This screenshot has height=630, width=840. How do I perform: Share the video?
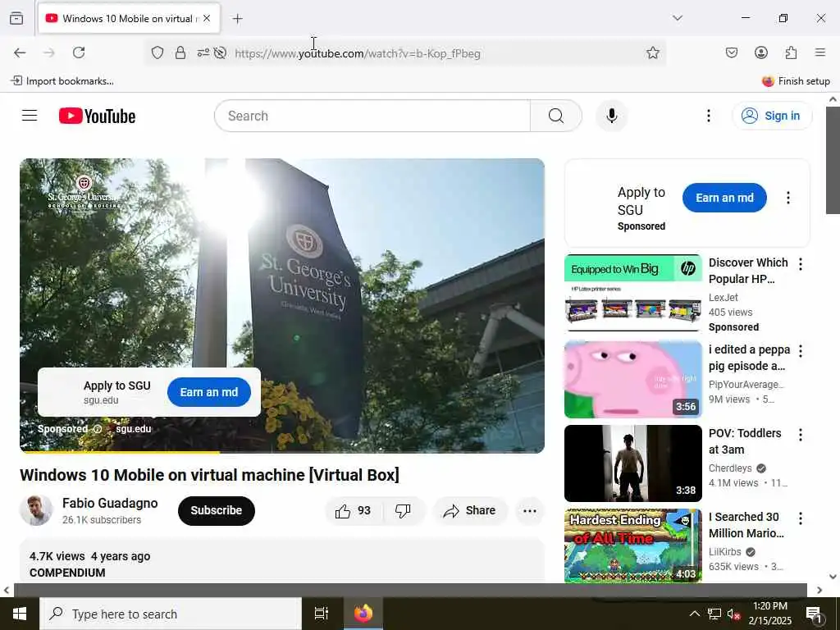tap(469, 510)
